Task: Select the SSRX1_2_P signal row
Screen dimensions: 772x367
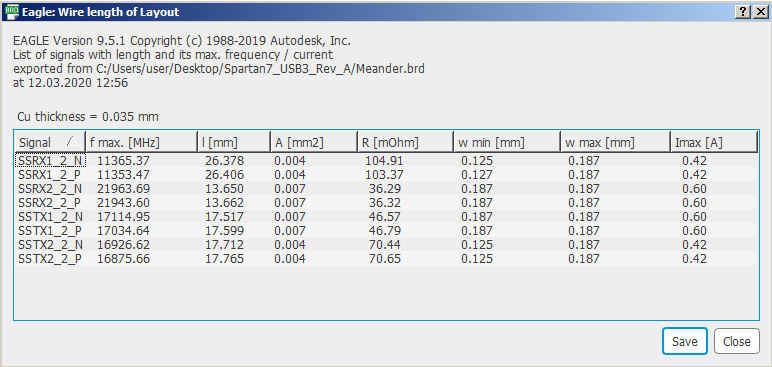Action: (x=386, y=174)
